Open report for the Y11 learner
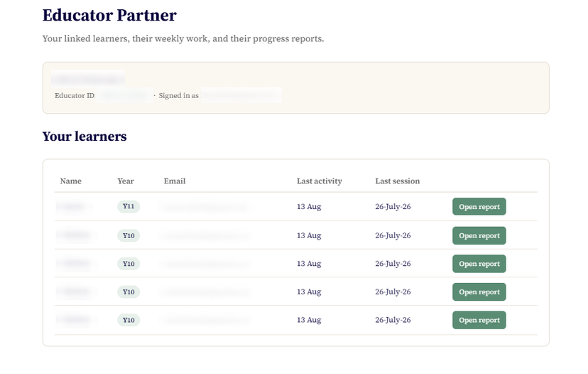The height and width of the screenshot is (374, 588). click(x=479, y=206)
